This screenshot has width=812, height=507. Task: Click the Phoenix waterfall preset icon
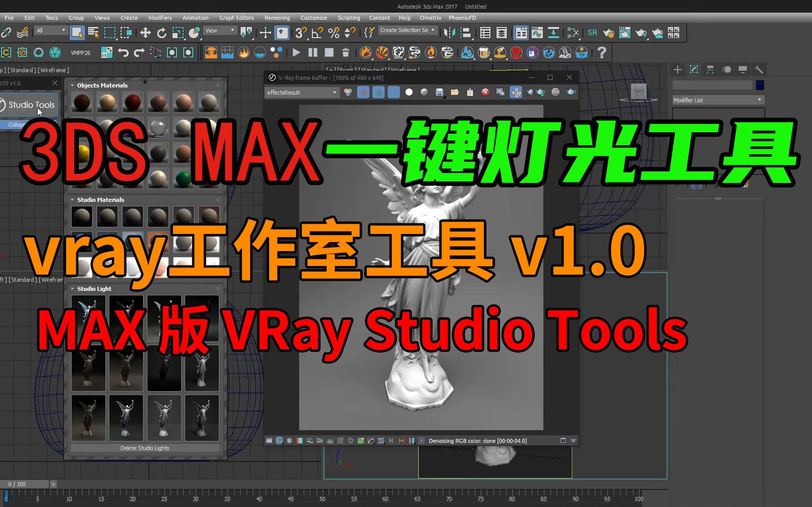tap(565, 52)
